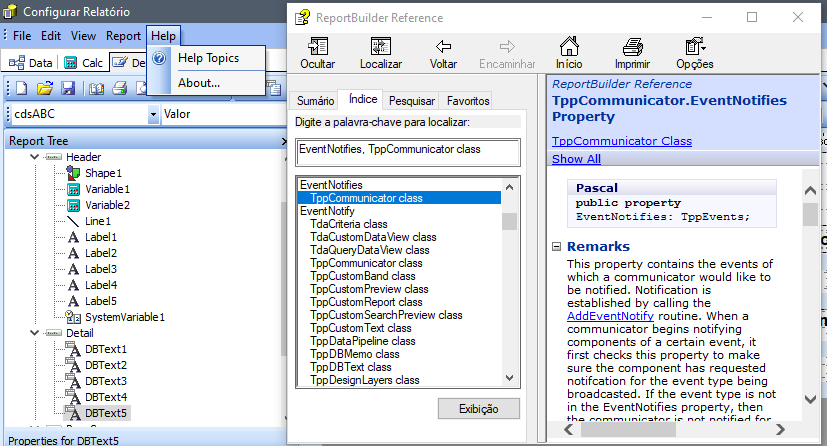
Task: Choose Help Topics from Help menu
Action: (x=208, y=58)
